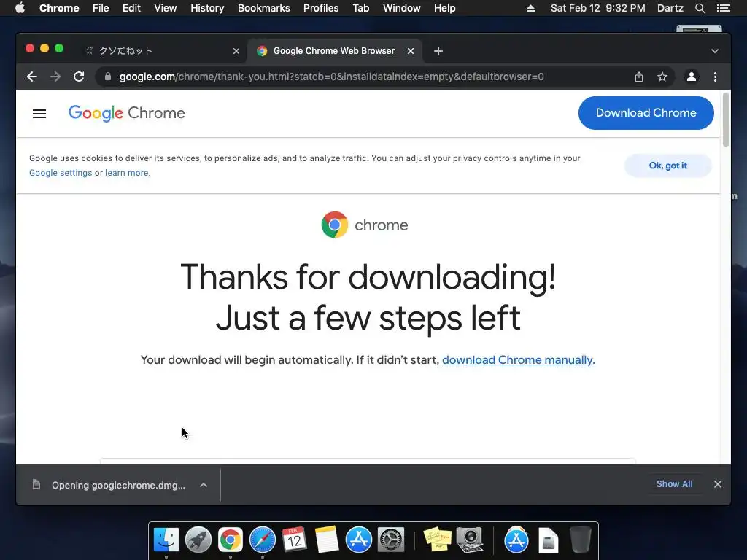Open the Apple menu
747x560 pixels.
[x=20, y=8]
